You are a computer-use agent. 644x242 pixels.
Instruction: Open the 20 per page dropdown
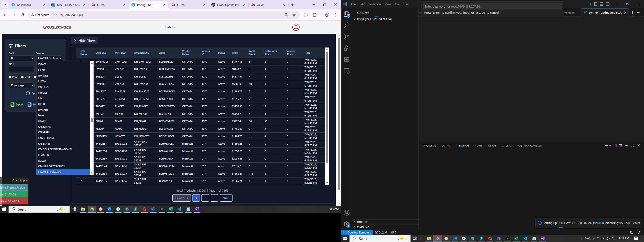click(22, 85)
